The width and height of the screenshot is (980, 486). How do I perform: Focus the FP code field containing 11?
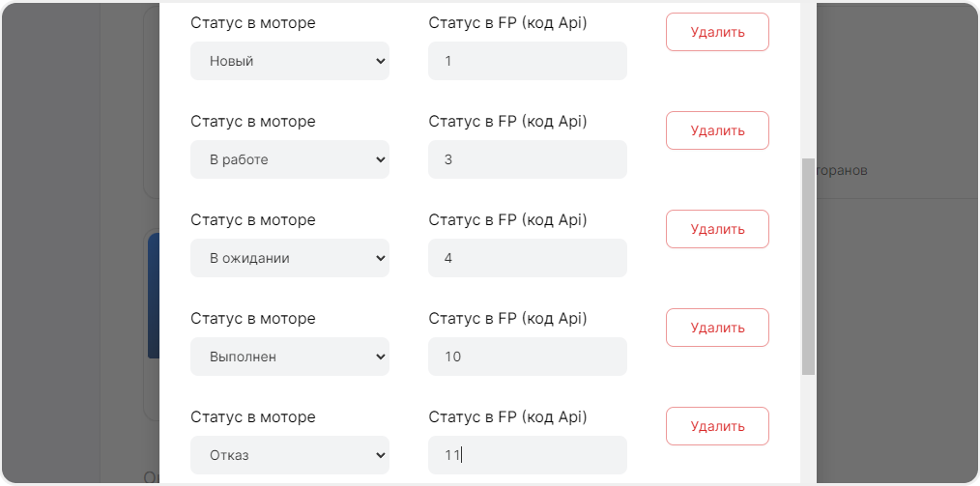coord(527,455)
